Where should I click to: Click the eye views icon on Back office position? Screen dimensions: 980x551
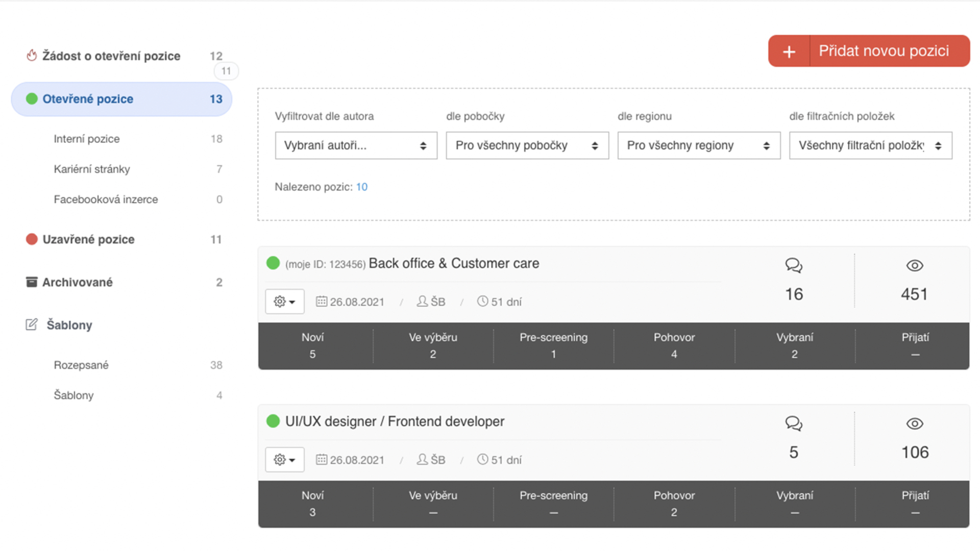click(x=914, y=265)
